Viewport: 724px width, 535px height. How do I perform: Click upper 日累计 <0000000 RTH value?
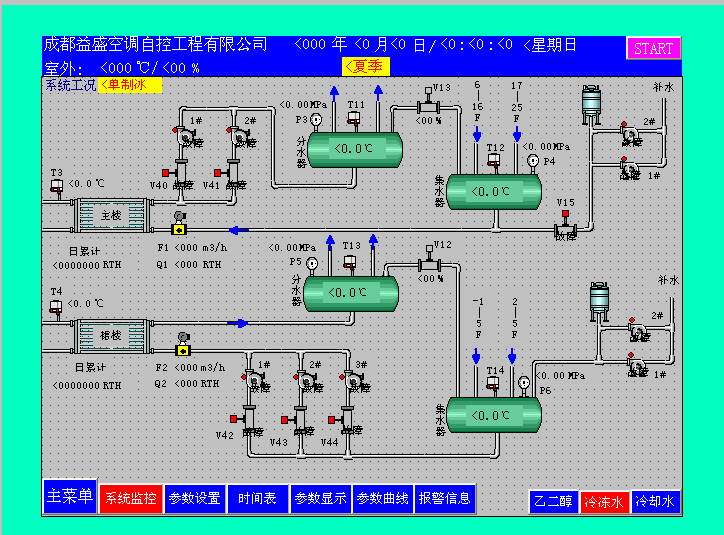coord(87,265)
